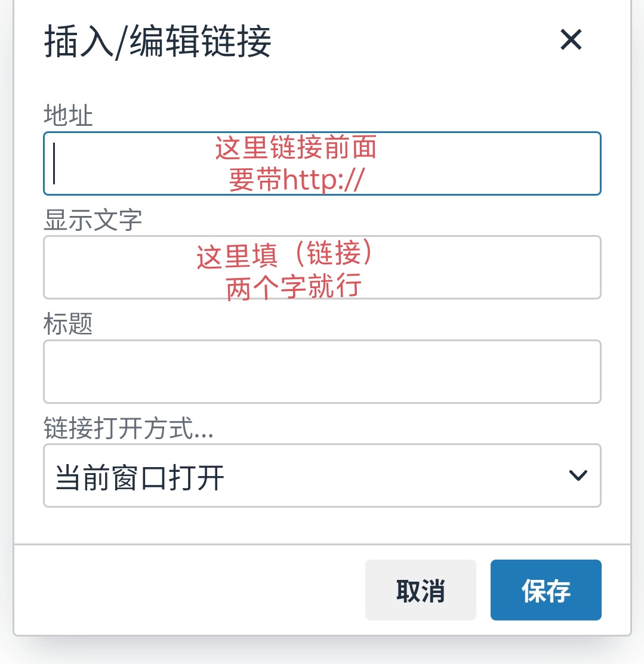Screen dimensions: 644x664
Task: Open the 当前窗口打开 dropdown
Action: coord(322,475)
